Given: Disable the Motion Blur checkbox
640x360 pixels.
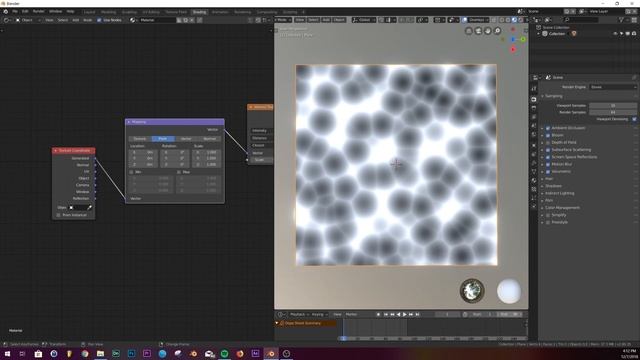Looking at the screenshot, I should pos(548,164).
